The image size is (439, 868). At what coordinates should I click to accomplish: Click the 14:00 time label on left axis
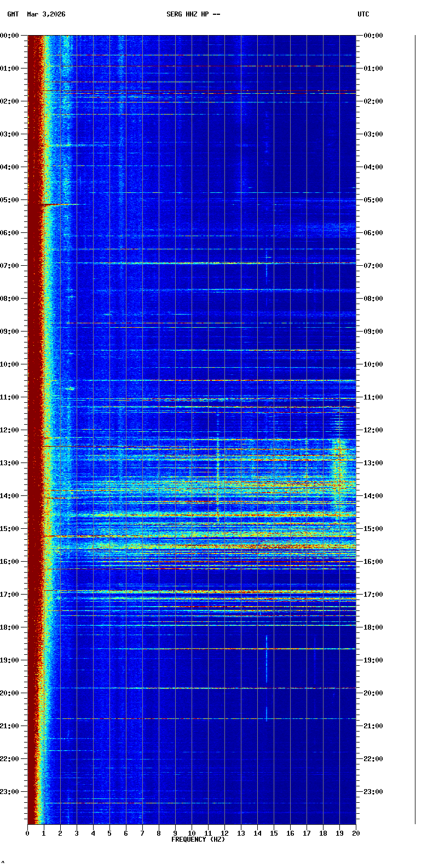pyautogui.click(x=10, y=496)
